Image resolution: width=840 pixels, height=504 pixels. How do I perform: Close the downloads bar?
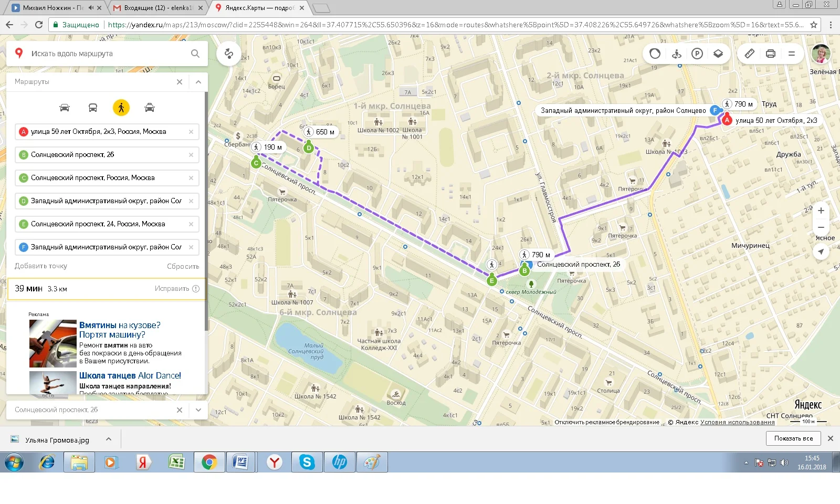coord(831,438)
